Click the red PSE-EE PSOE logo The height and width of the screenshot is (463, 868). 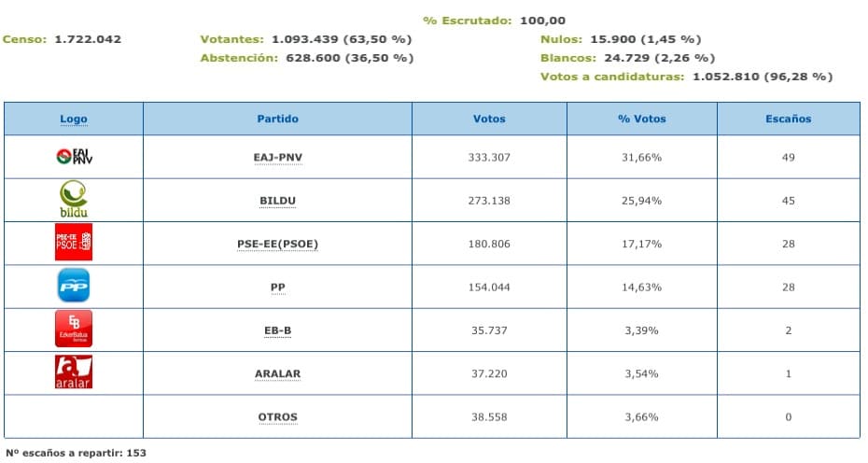tap(74, 244)
